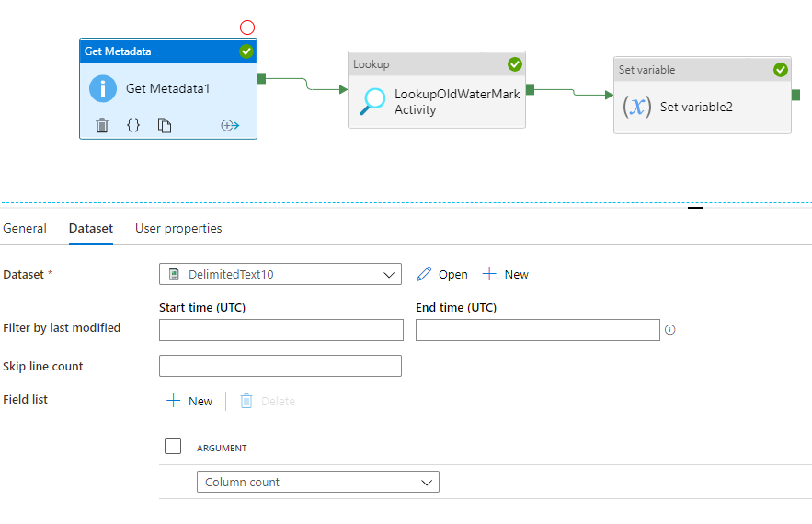Viewport: 812px width, 524px height.
Task: Check the ARGUMENT select-all checkbox
Action: coord(173,446)
